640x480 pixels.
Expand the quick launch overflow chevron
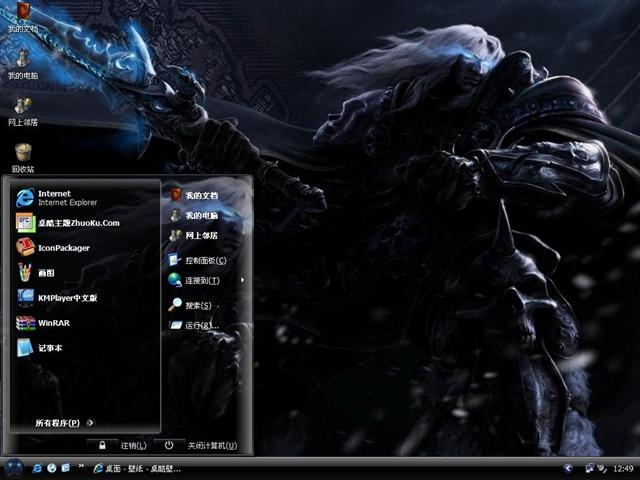click(81, 466)
